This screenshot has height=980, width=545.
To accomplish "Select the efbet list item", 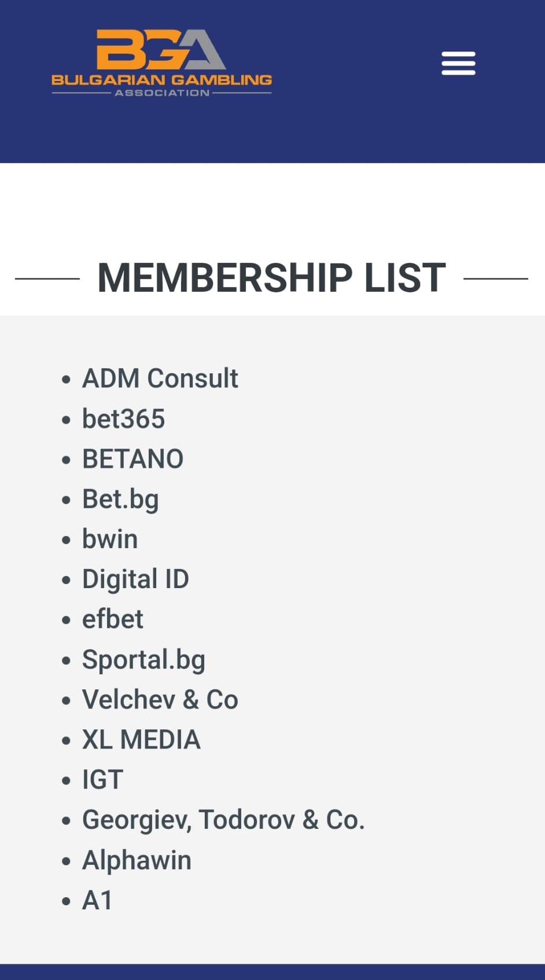I will (112, 619).
